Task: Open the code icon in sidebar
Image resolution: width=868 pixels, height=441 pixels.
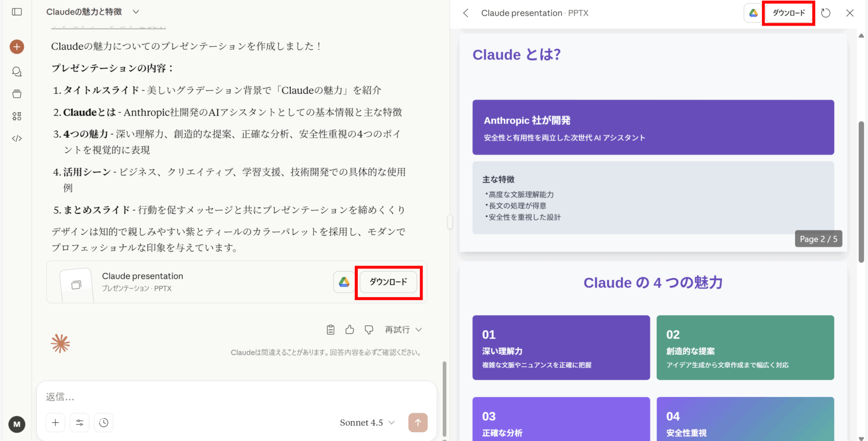Action: 17,138
